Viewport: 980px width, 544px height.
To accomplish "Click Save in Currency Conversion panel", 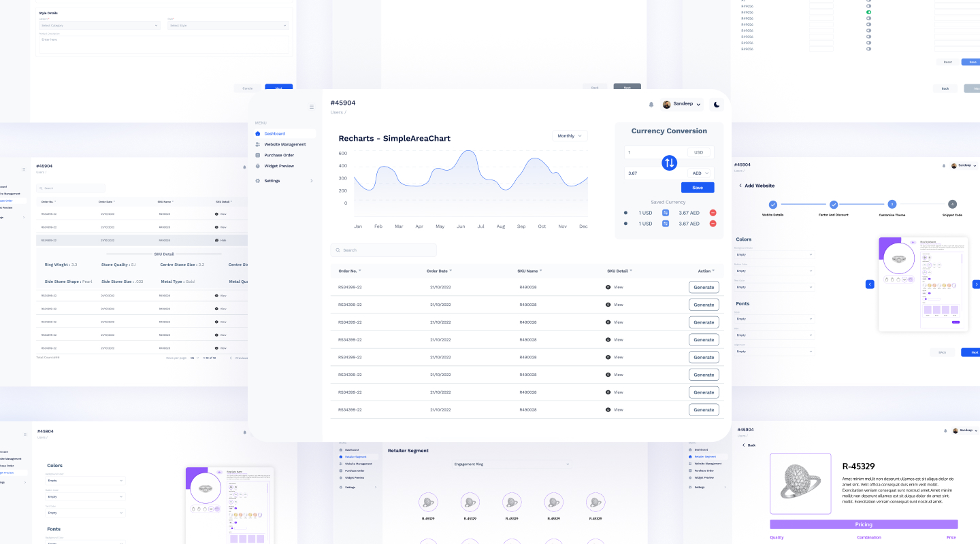I will (698, 188).
